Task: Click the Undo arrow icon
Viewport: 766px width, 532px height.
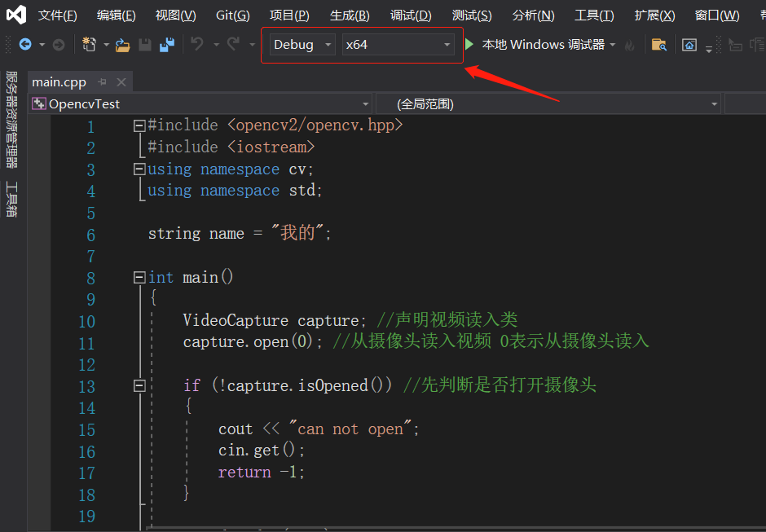Action: click(196, 45)
